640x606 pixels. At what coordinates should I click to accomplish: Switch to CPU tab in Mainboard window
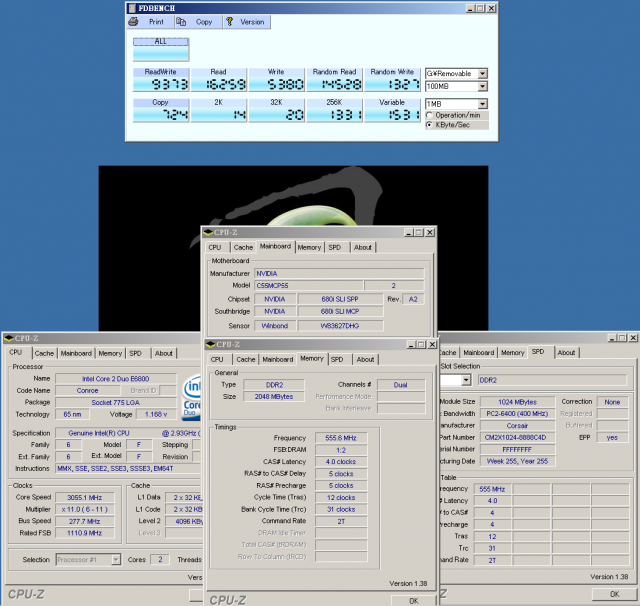pyautogui.click(x=215, y=247)
